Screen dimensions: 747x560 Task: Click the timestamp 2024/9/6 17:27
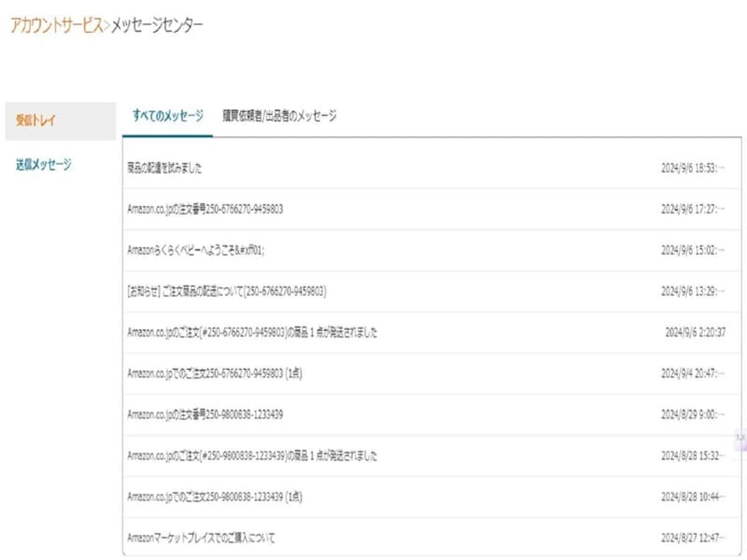(693, 210)
